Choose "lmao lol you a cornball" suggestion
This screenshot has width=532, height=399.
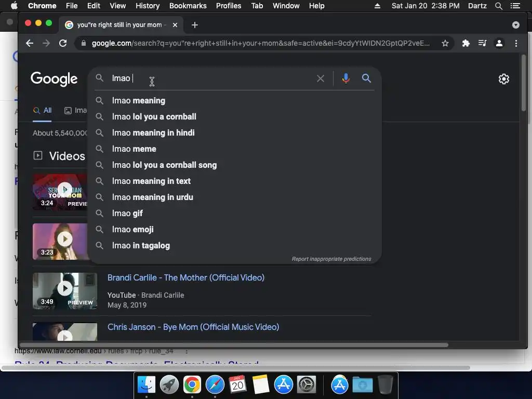[x=234, y=117]
